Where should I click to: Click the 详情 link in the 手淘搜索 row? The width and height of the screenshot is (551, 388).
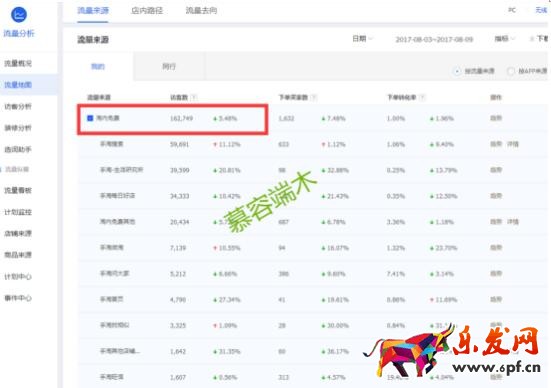(x=513, y=144)
